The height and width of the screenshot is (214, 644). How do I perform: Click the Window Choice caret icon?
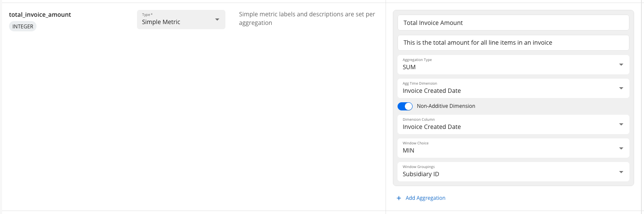coord(621,148)
